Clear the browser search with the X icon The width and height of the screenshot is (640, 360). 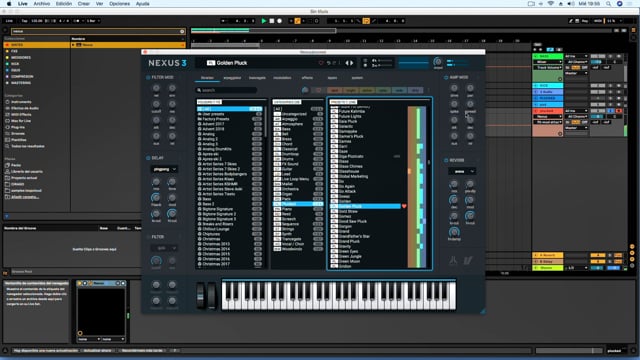pos(182,31)
